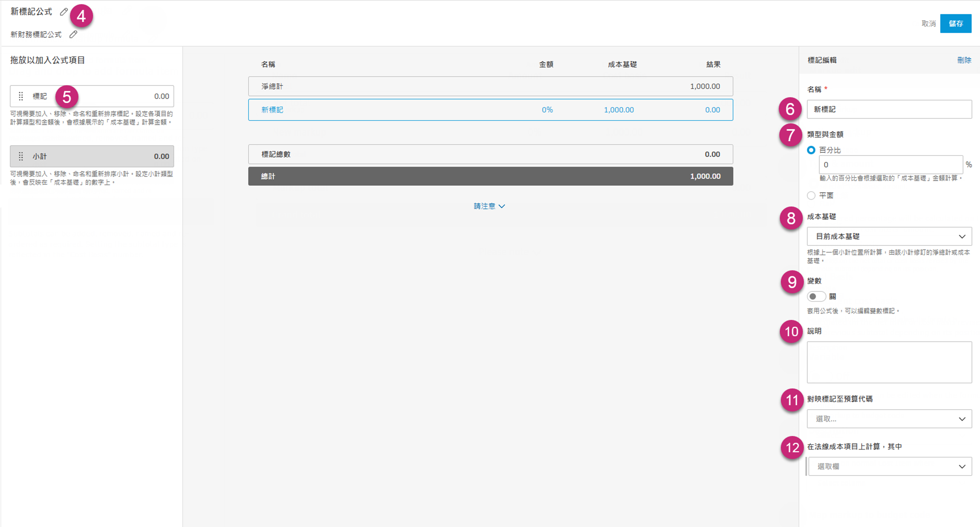This screenshot has height=527, width=980.
Task: Click the 儲存 button
Action: pyautogui.click(x=956, y=23)
